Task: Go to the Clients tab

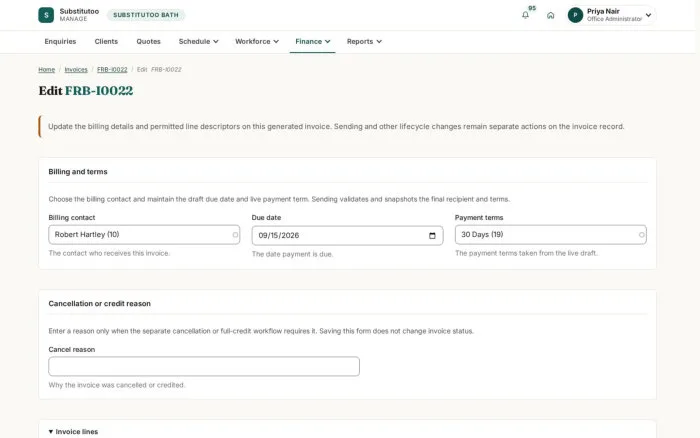Action: (106, 41)
